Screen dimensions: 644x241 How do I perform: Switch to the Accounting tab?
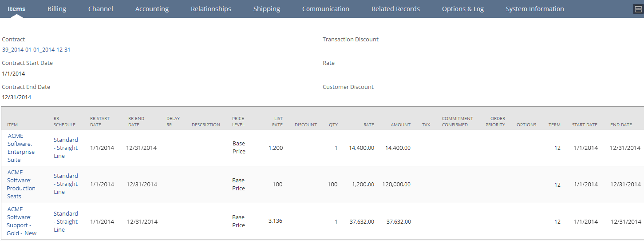(x=152, y=9)
